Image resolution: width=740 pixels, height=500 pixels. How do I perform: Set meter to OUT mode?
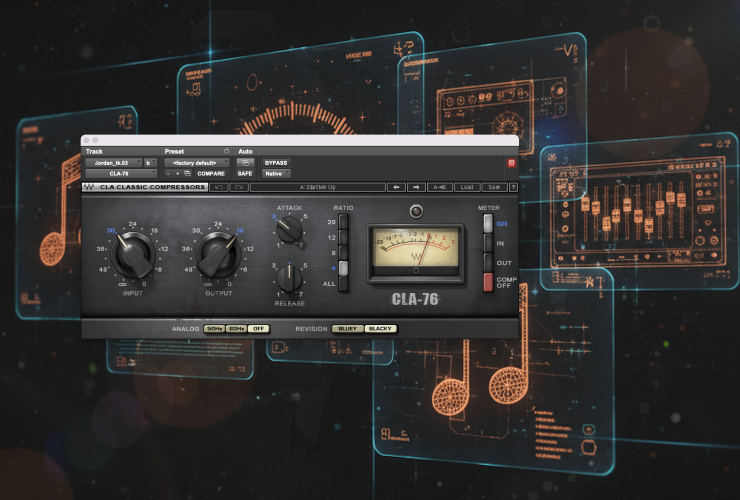coord(488,263)
